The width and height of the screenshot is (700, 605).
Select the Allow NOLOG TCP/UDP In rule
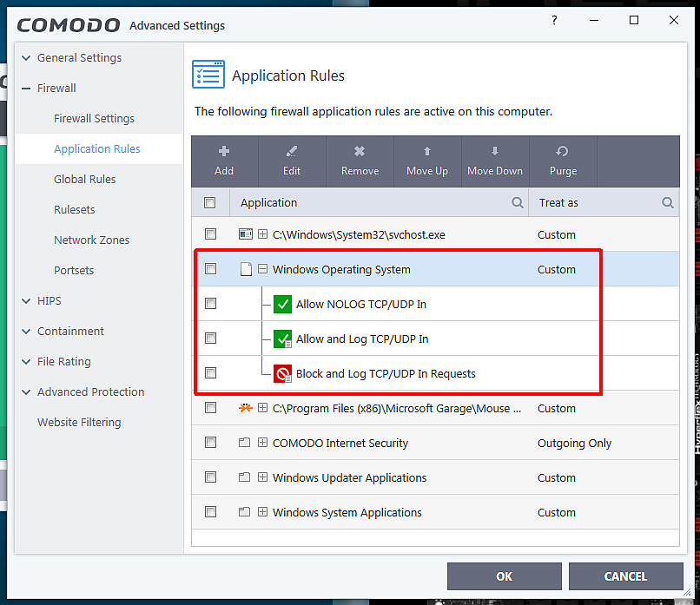[x=361, y=305]
